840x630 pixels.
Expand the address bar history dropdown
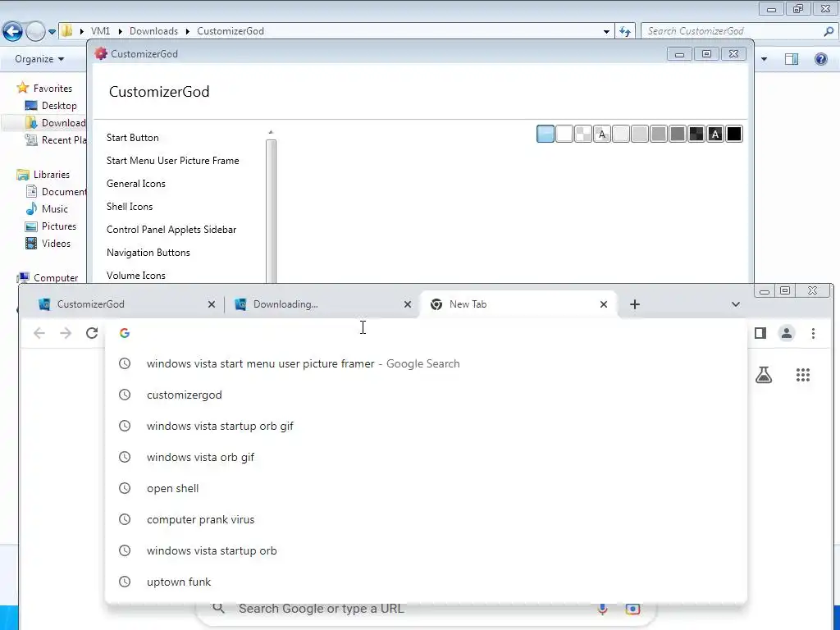(606, 32)
